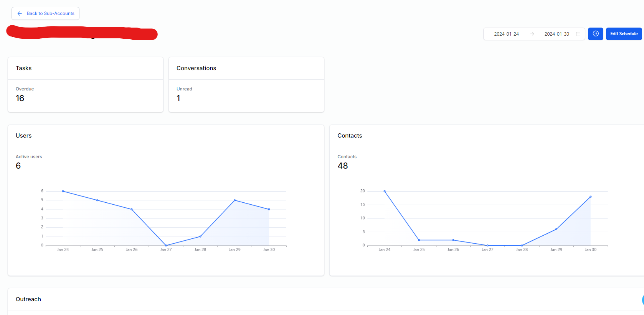Image resolution: width=644 pixels, height=315 pixels.
Task: Click the left arrow icon in Back button
Action: pyautogui.click(x=20, y=13)
